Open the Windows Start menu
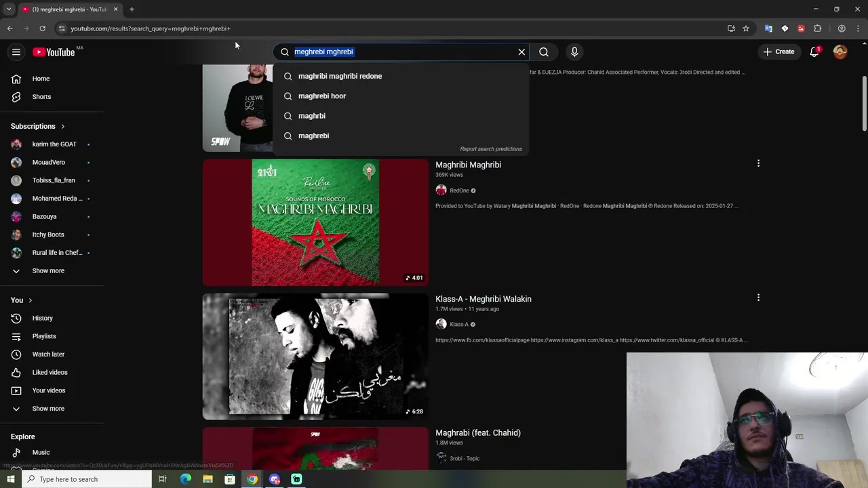Screen dimensions: 868x488 click(x=10, y=479)
